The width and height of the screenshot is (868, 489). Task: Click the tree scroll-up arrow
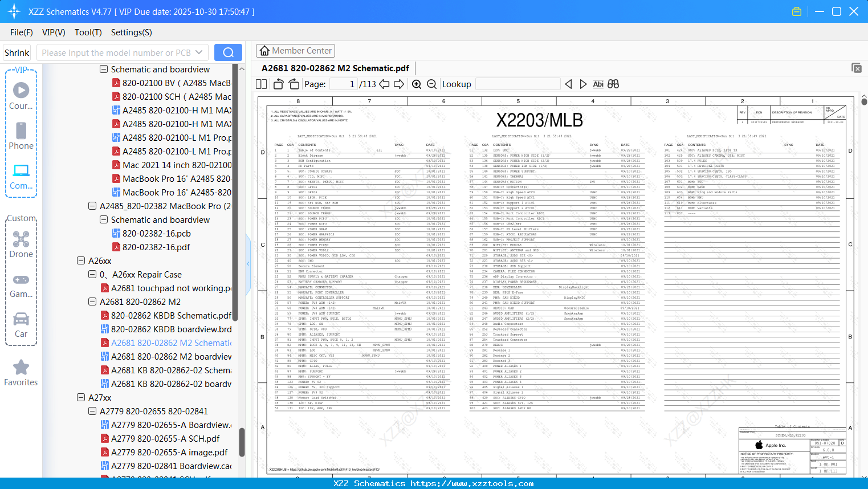[x=242, y=69]
